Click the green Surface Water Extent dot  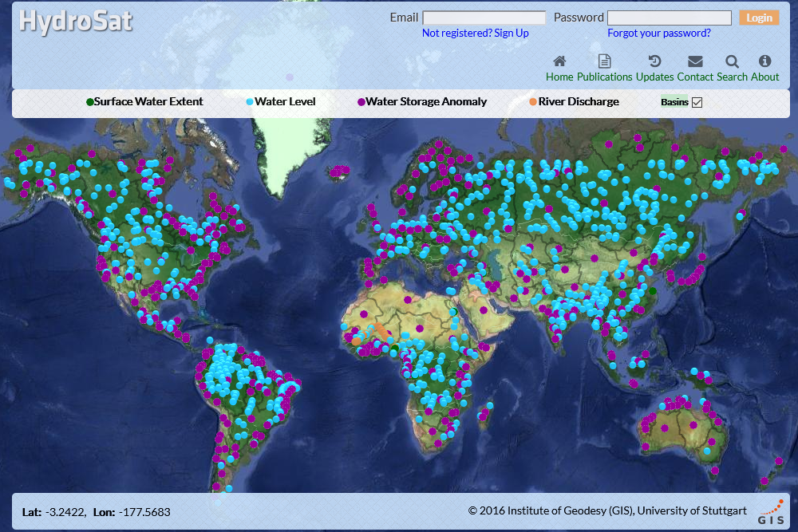click(90, 102)
